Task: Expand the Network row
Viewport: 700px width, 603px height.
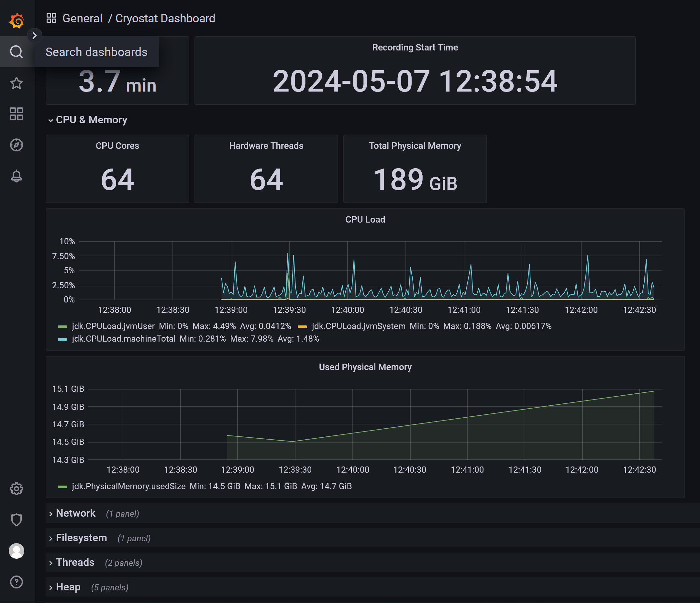Action: (x=76, y=513)
